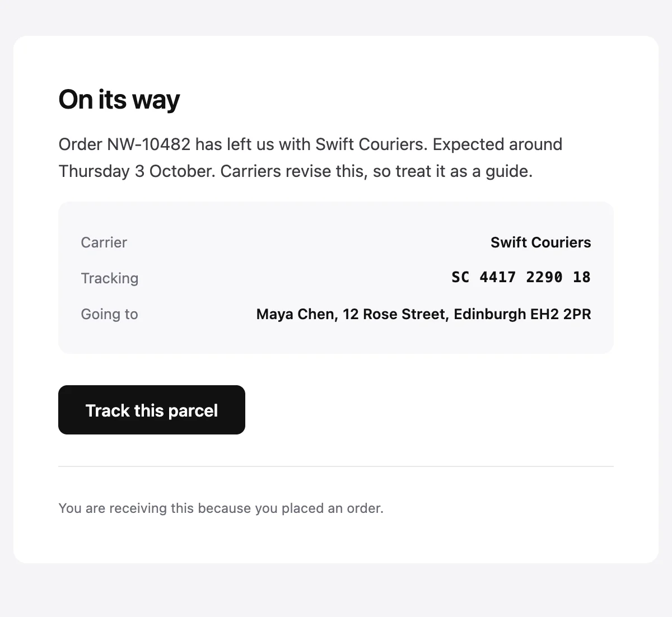Click the "treat it as a guide" sentence

click(x=376, y=171)
